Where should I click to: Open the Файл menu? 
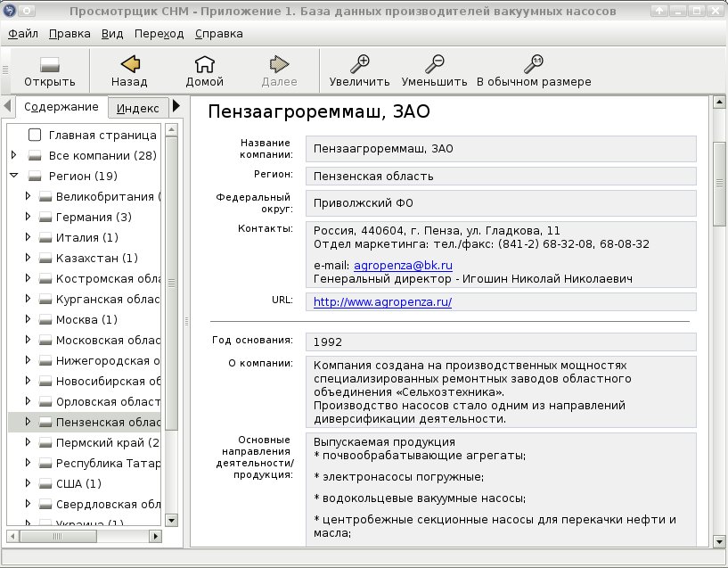pyautogui.click(x=23, y=34)
